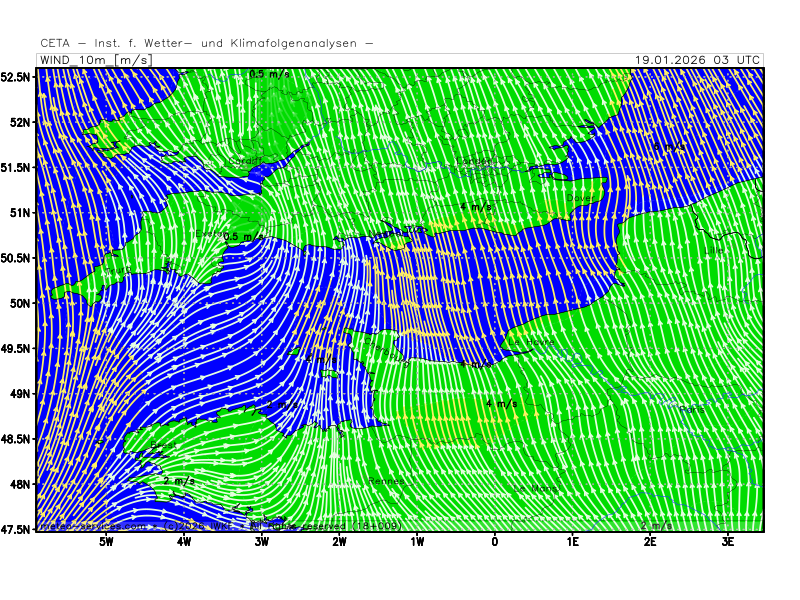Viewport: 800px width, 600px height.
Task: Click the CETA institute header text
Action: pyautogui.click(x=207, y=43)
